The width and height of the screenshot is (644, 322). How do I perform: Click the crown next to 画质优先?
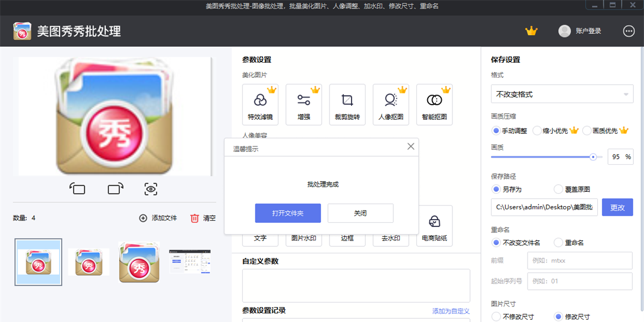(x=624, y=130)
